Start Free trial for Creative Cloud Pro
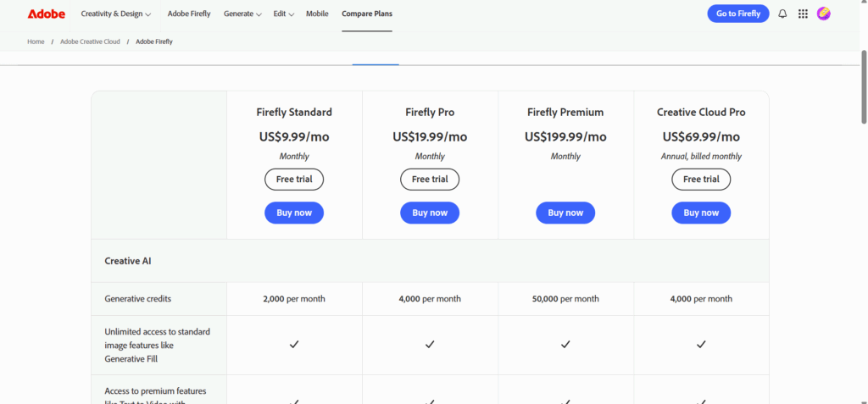 point(701,180)
